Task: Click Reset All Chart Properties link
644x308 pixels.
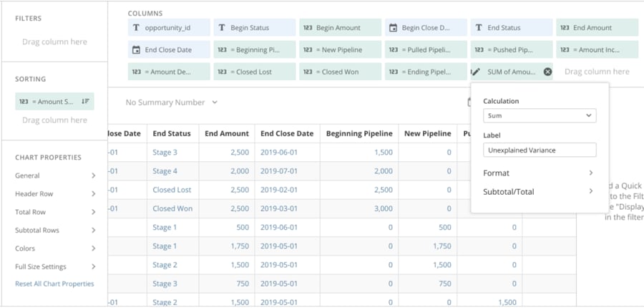Action: 54,284
